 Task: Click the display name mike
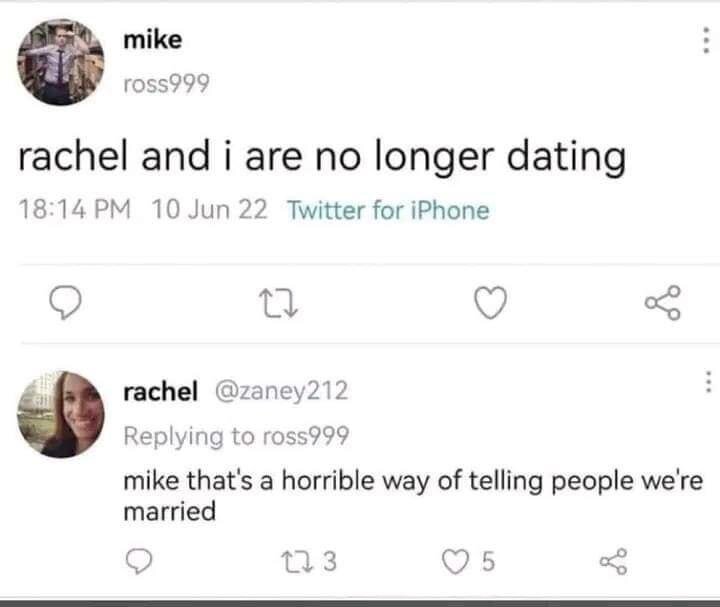[x=152, y=40]
